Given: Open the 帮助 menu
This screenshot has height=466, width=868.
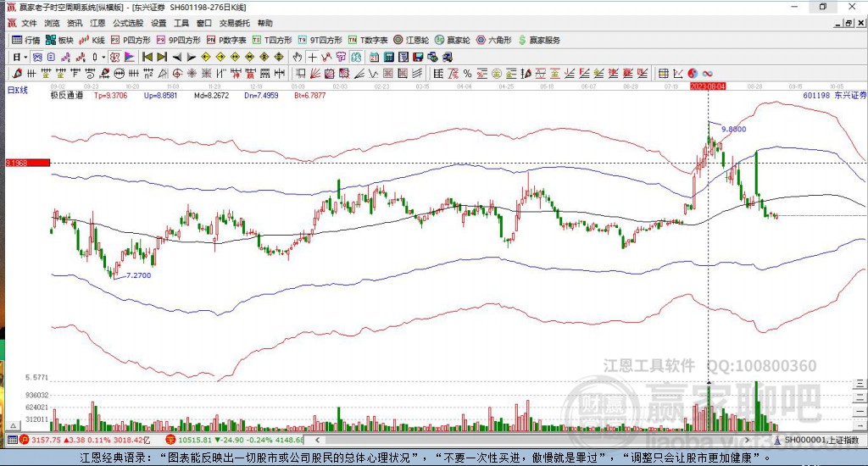Looking at the screenshot, I should (264, 23).
